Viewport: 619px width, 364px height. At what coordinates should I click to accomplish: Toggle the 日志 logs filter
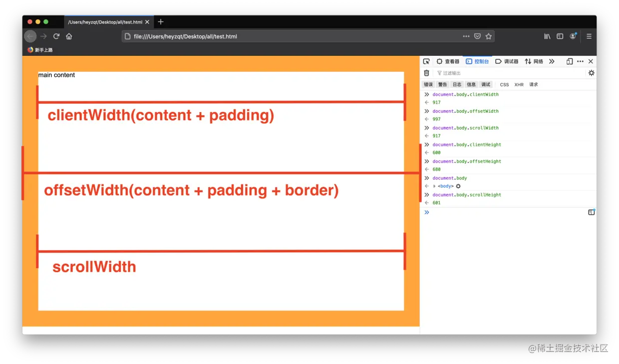[457, 85]
